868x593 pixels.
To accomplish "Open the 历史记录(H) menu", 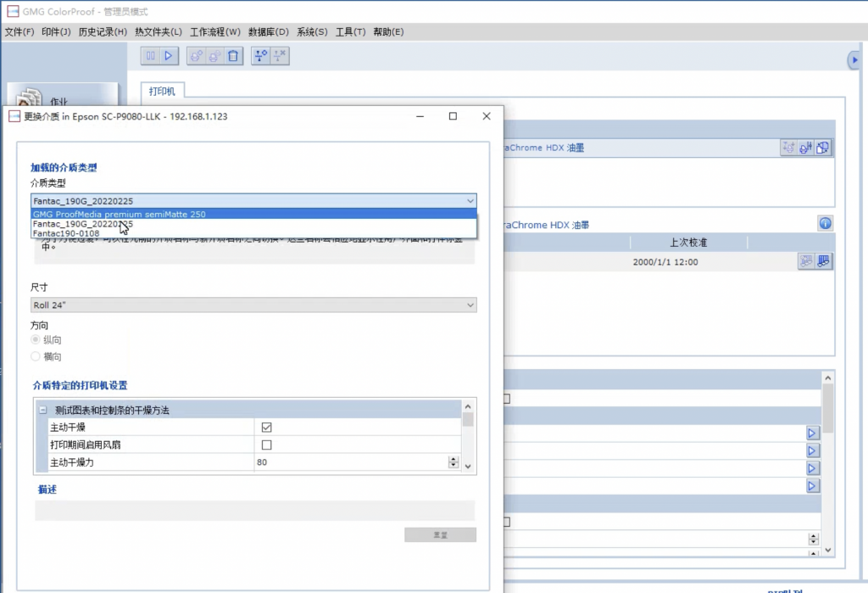I will (103, 31).
